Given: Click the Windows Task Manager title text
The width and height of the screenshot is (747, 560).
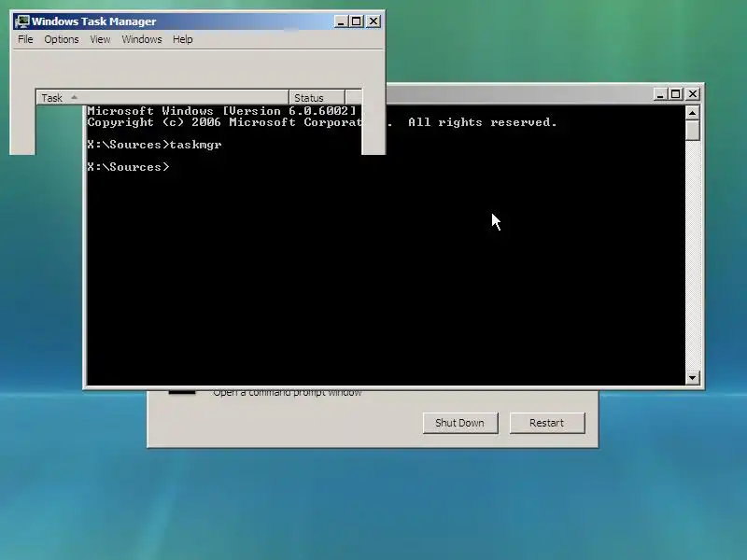Looking at the screenshot, I should [x=94, y=21].
